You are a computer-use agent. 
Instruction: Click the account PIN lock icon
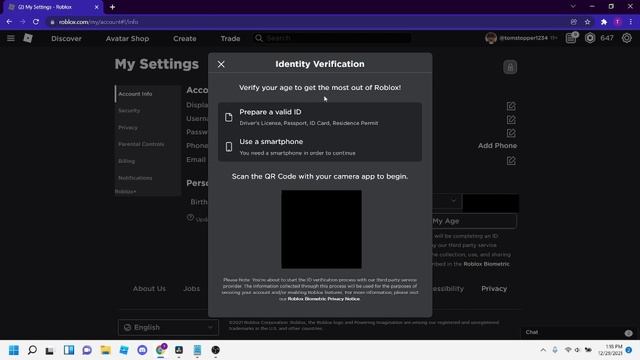point(510,67)
